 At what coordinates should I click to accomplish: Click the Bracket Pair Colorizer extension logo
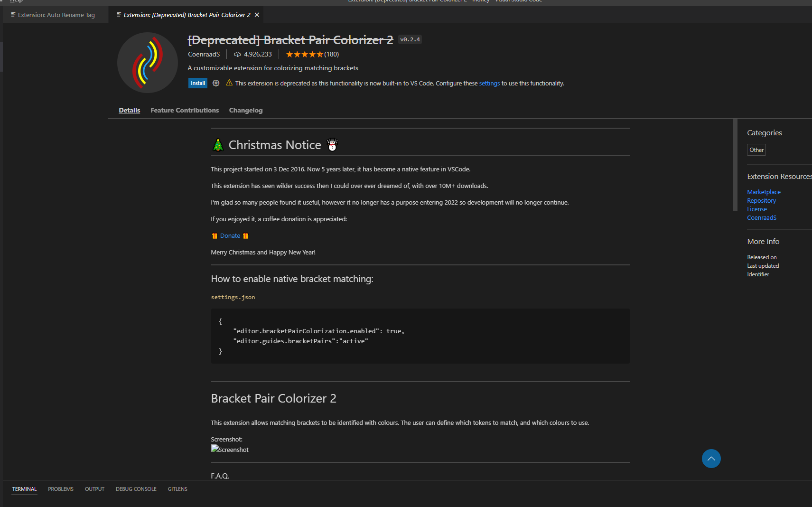click(x=148, y=63)
